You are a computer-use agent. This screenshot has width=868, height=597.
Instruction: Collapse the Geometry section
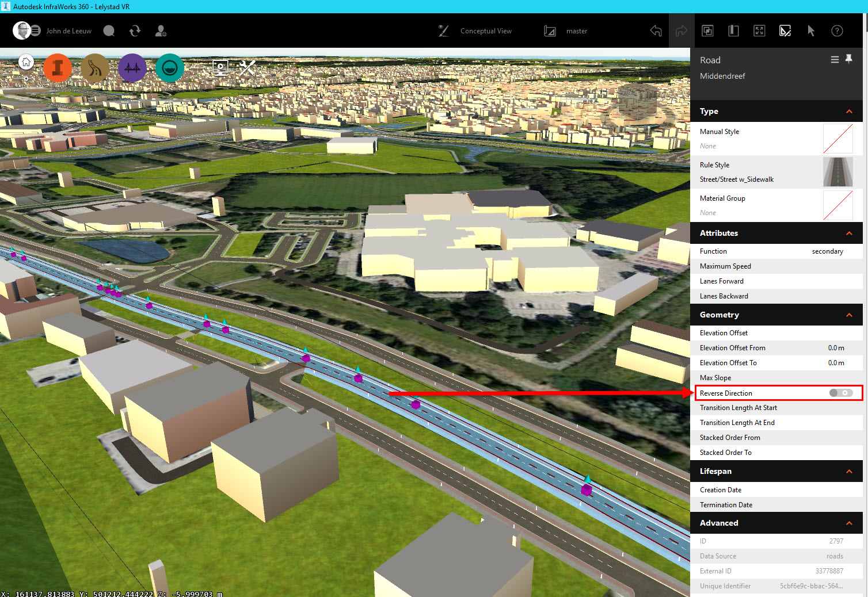click(x=849, y=315)
